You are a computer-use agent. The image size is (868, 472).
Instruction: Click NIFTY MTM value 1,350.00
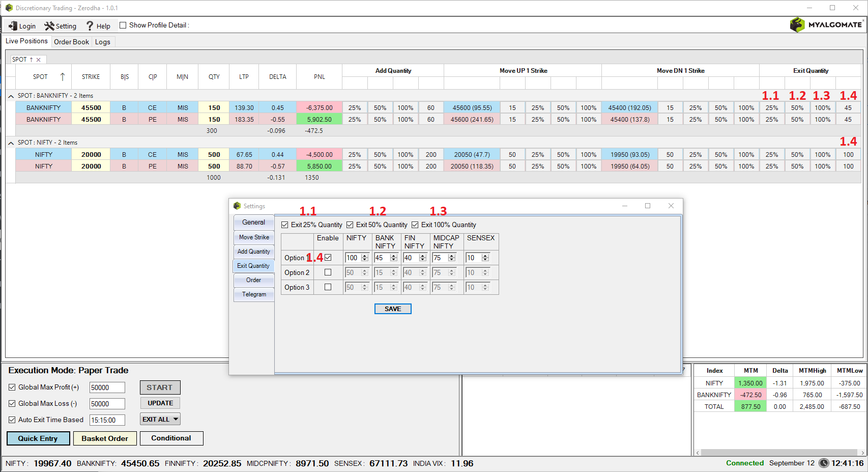(x=750, y=383)
